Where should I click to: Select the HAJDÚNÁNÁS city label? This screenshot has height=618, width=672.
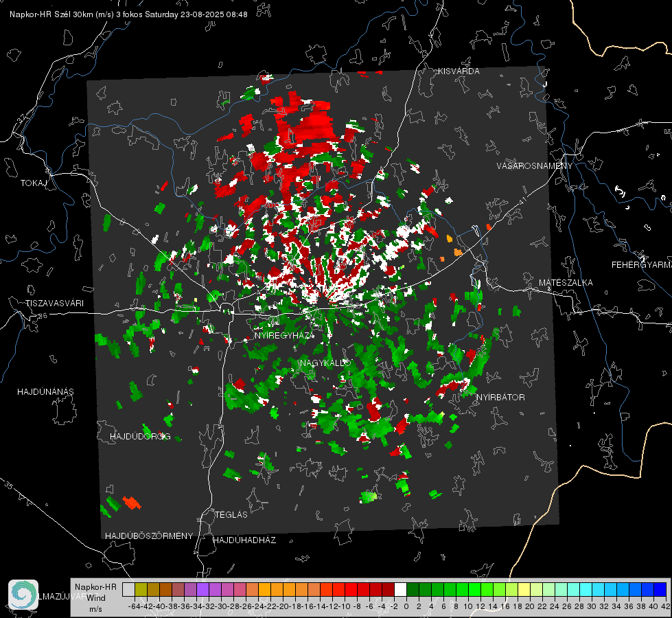pyautogui.click(x=45, y=392)
